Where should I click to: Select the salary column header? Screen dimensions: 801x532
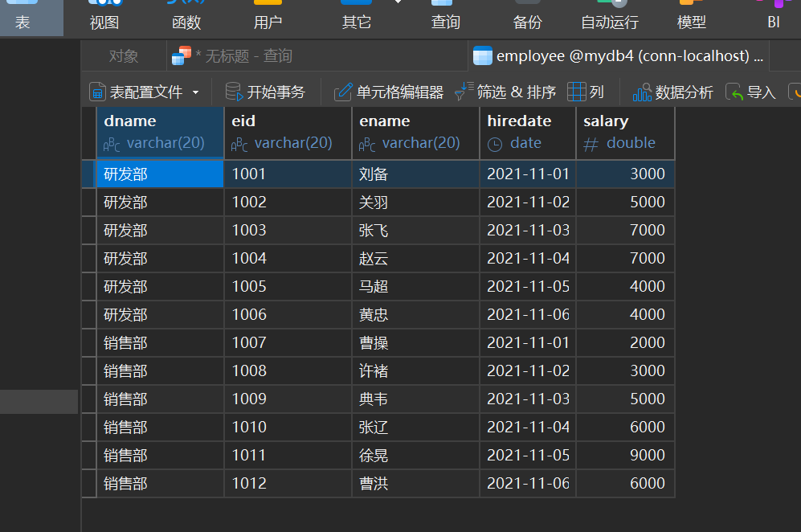click(625, 133)
